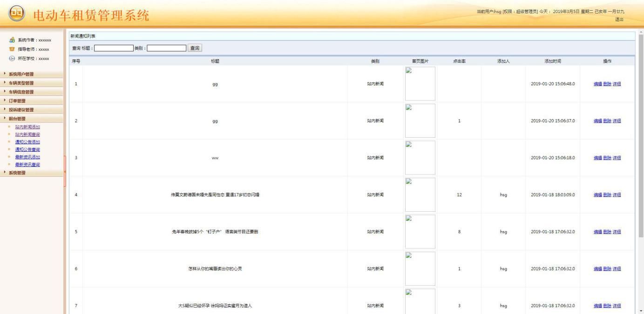Click 删除 for row 1
The image size is (644, 314).
(x=607, y=84)
